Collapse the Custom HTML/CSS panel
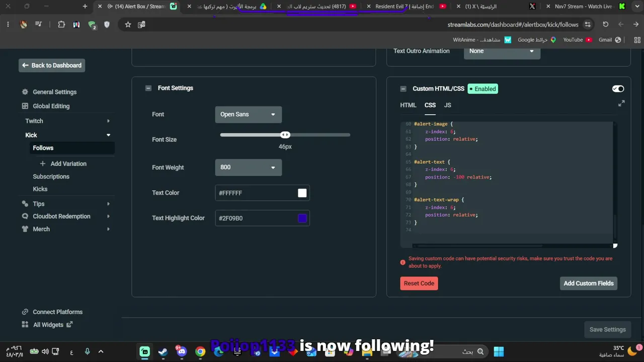This screenshot has width=644, height=362. [x=403, y=89]
